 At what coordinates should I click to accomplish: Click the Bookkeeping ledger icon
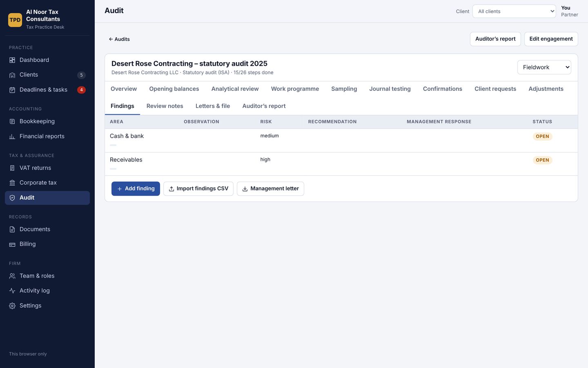tap(12, 121)
